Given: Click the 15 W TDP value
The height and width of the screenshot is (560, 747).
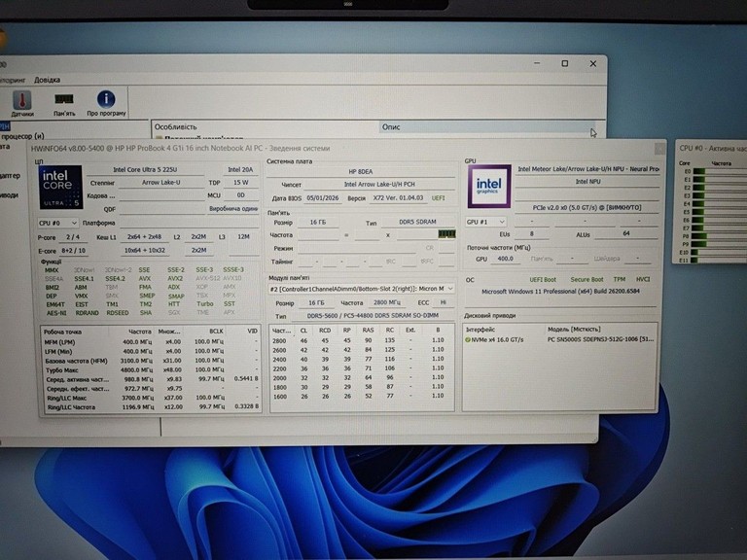Looking at the screenshot, I should point(240,183).
